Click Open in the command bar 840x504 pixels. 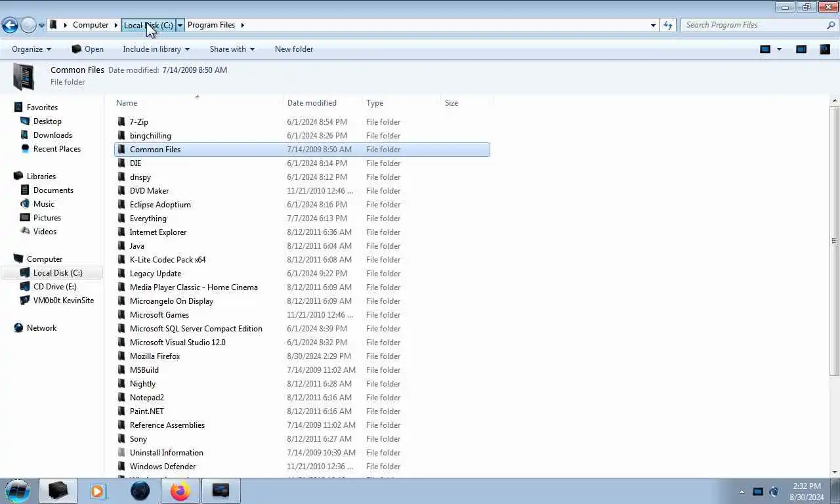point(87,49)
